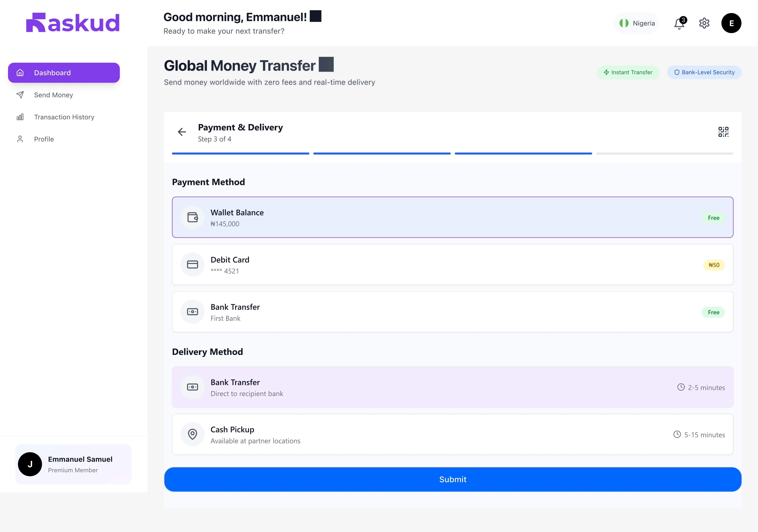Open Dashboard in the sidebar
Viewport: 758px width, 532px height.
pos(64,73)
